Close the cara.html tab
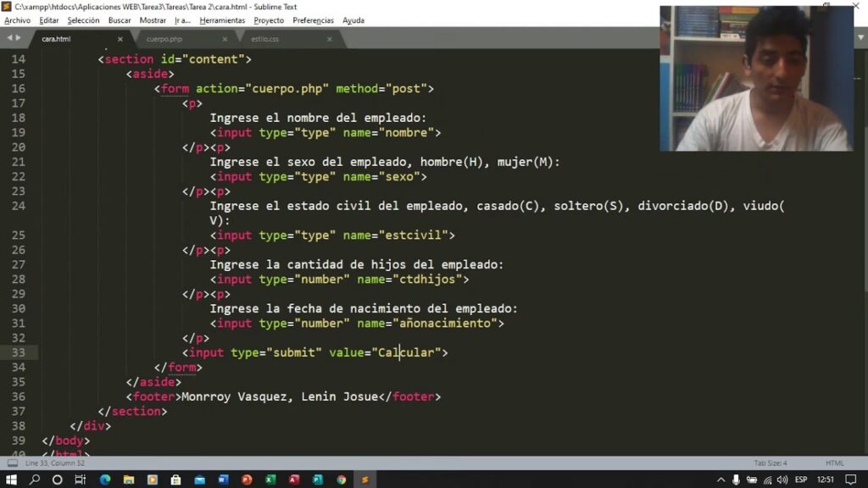 (120, 39)
